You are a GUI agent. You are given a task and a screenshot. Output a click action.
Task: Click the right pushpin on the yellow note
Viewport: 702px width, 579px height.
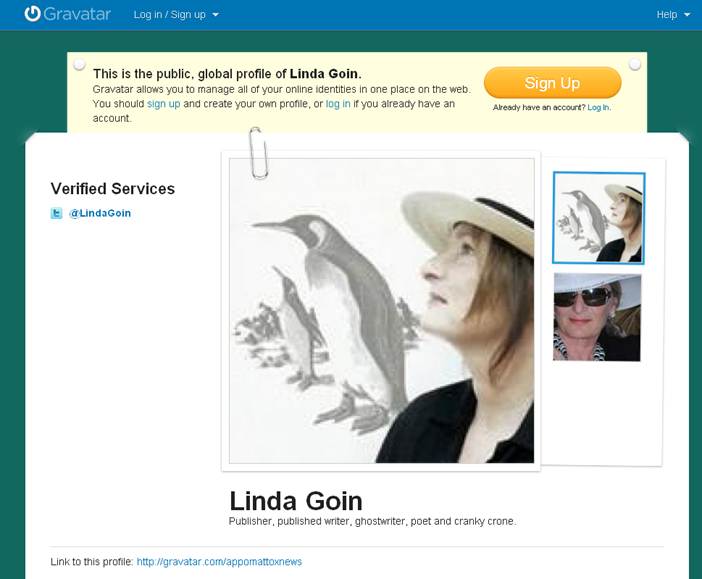coord(634,64)
